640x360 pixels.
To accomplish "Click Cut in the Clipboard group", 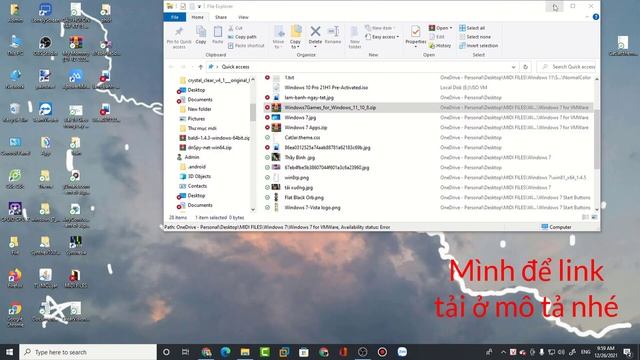I will click(x=236, y=28).
